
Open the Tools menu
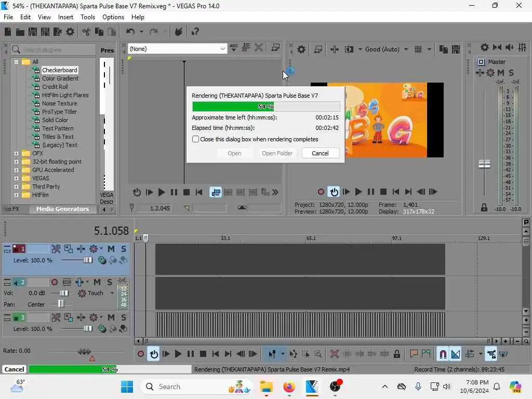point(87,17)
